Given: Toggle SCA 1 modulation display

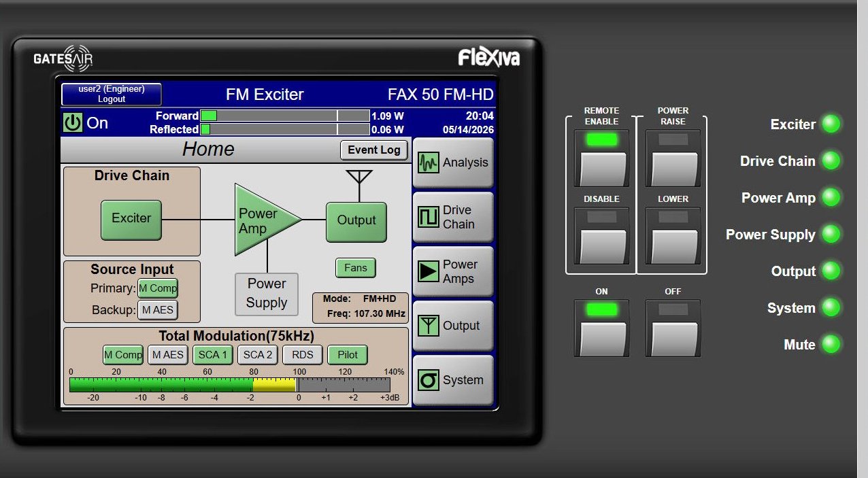Looking at the screenshot, I should (213, 354).
